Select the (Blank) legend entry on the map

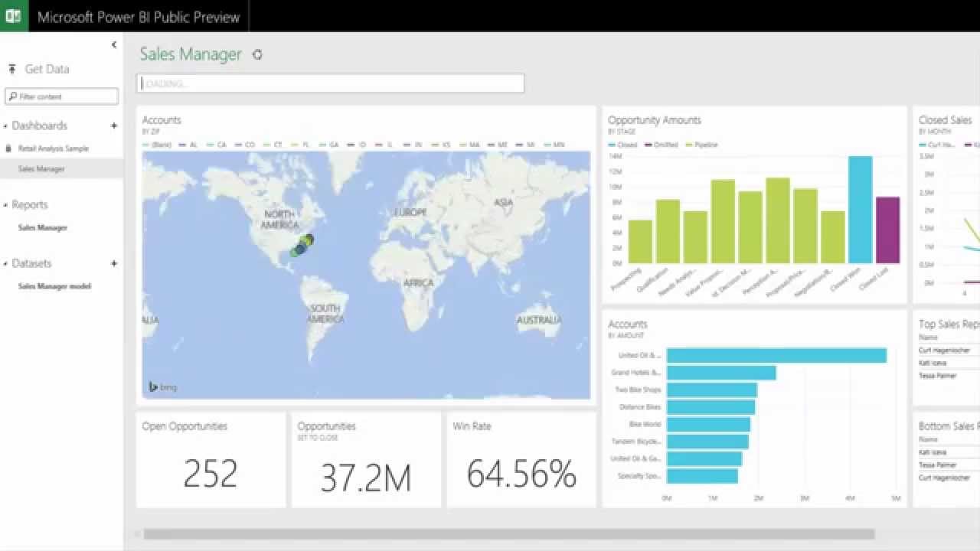[x=157, y=145]
